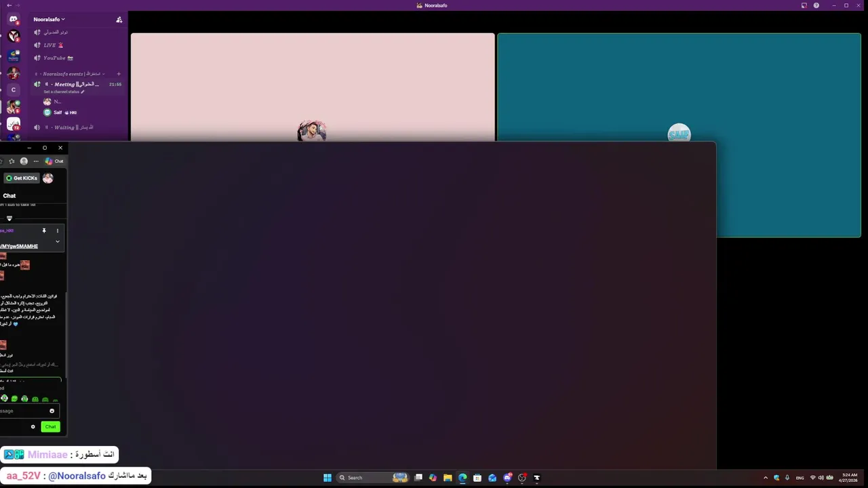Image resolution: width=868 pixels, height=488 pixels.
Task: Open the server labeled C in sidebar
Action: tap(13, 89)
